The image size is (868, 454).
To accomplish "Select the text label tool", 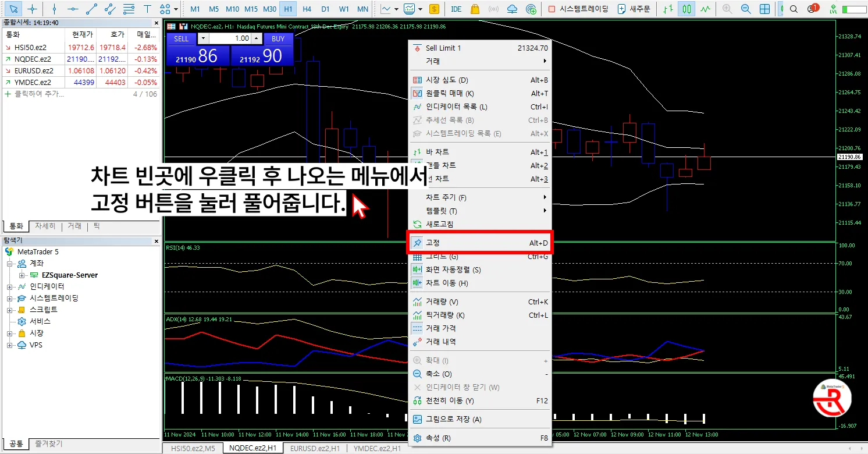I will 147,9.
